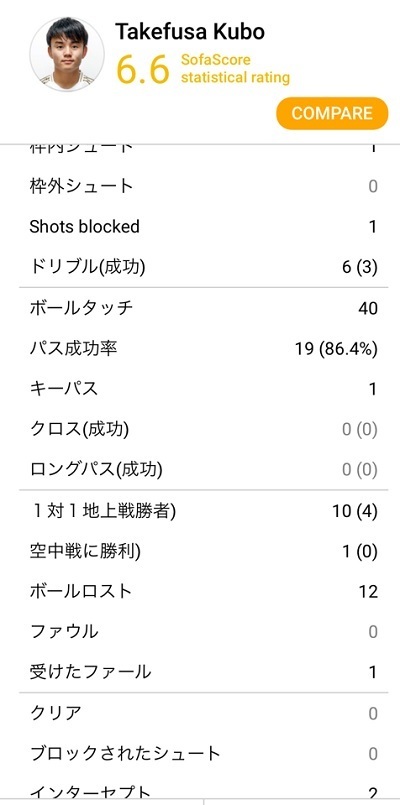
Task: Tap the ドリブル(成功) stat row
Action: click(200, 267)
